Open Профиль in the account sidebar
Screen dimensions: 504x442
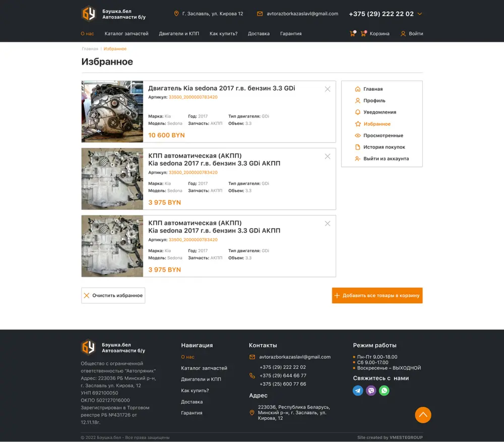(374, 101)
